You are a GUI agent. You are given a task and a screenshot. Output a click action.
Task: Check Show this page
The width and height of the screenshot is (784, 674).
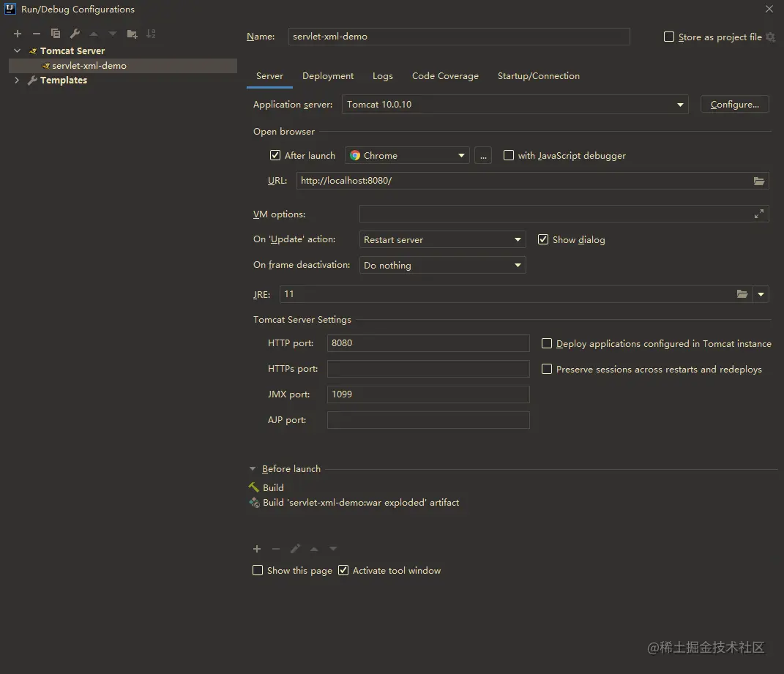[258, 570]
